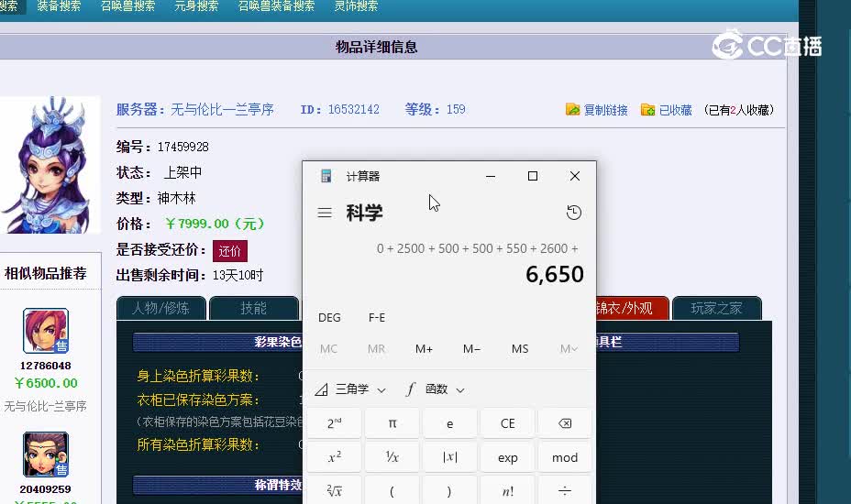
Task: Click Euler's number e key
Action: pyautogui.click(x=449, y=423)
